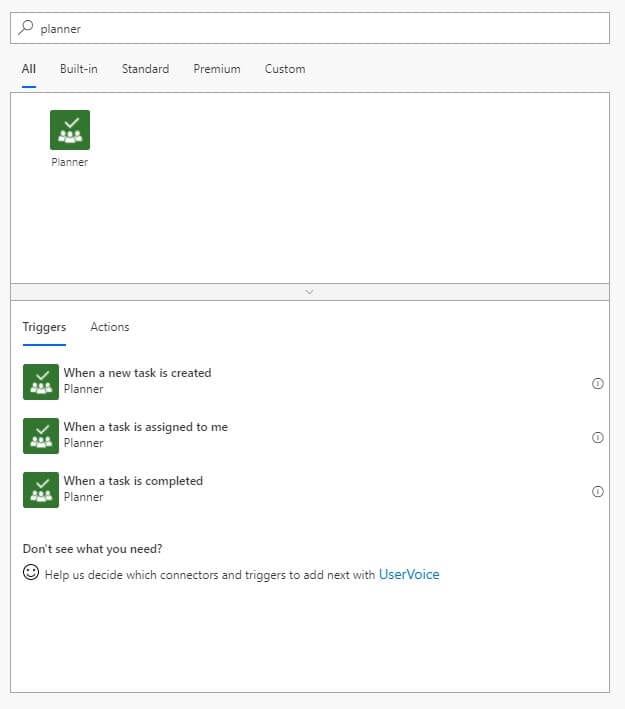The width and height of the screenshot is (625, 709).
Task: Switch to the Premium tab
Action: pos(217,69)
